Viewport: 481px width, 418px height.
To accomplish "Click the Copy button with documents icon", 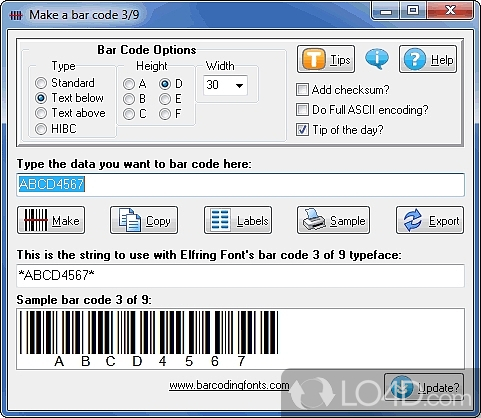I will tap(144, 220).
